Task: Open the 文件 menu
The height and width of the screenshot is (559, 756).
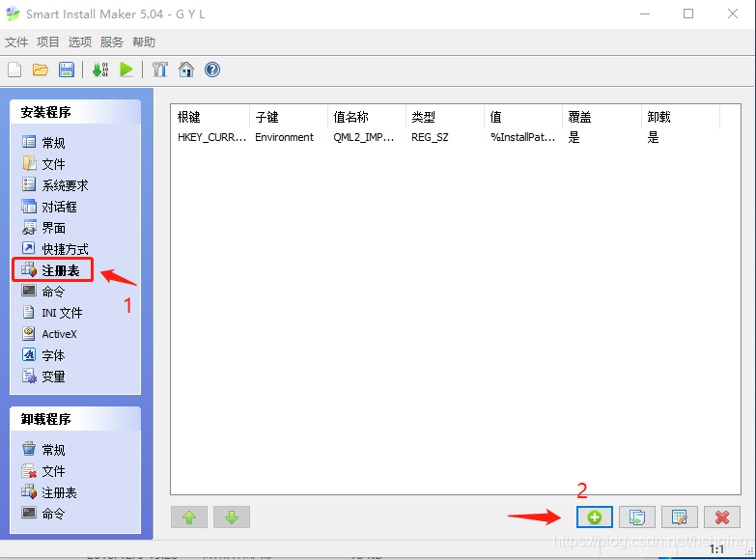Action: pyautogui.click(x=16, y=42)
